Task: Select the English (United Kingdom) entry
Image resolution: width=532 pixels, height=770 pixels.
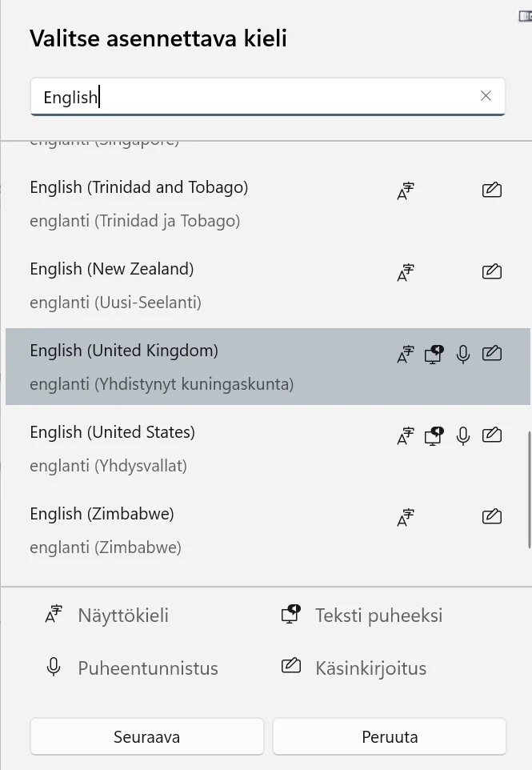Action: [x=267, y=367]
